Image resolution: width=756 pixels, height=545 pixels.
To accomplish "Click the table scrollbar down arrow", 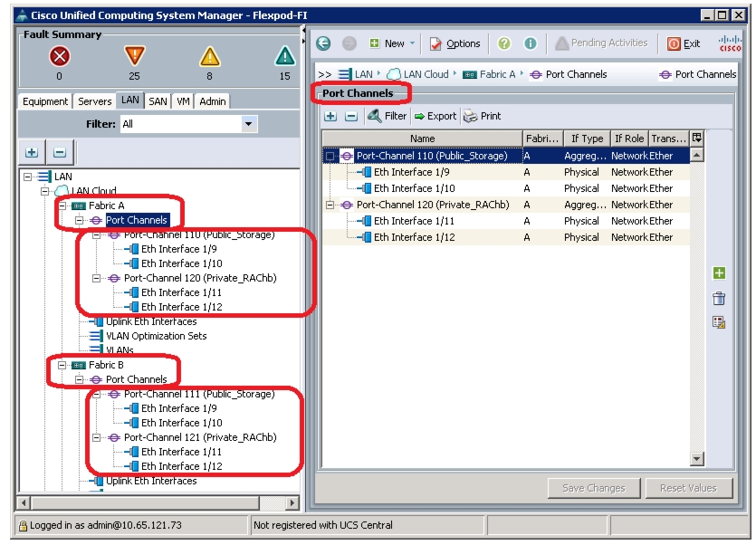I will (696, 459).
